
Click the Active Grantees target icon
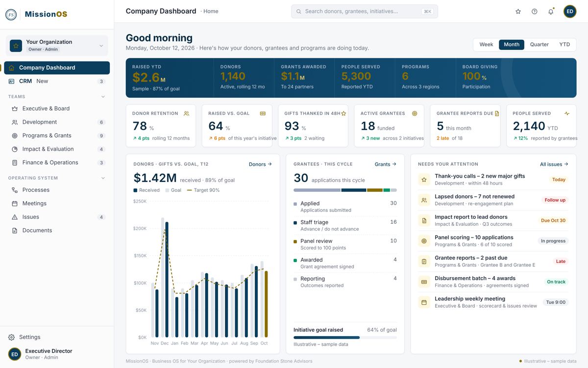pos(415,113)
